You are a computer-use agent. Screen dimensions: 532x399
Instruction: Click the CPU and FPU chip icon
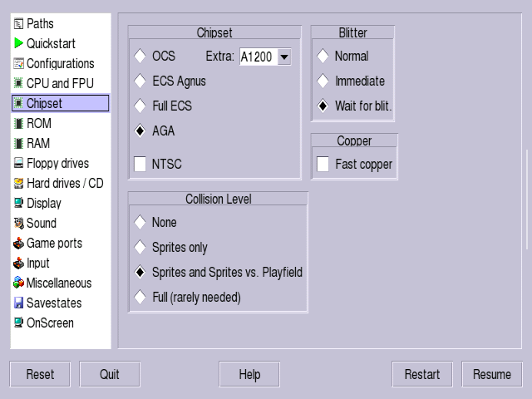pos(18,83)
